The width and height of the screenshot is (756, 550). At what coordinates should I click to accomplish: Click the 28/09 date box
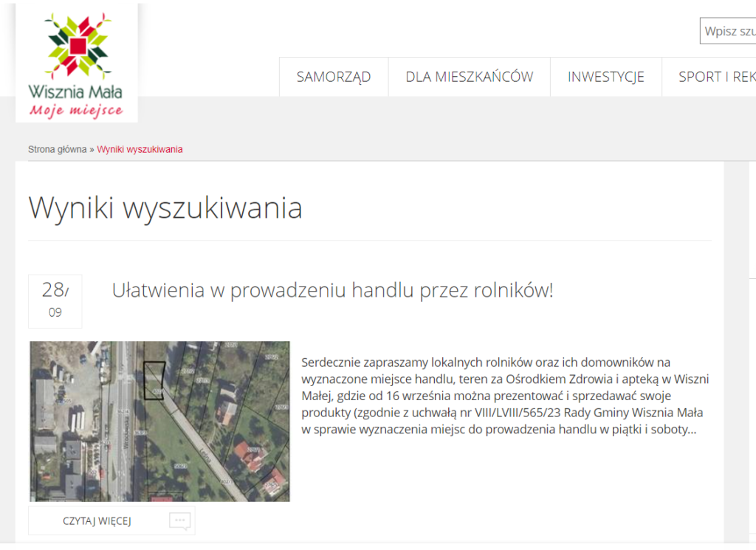55,301
